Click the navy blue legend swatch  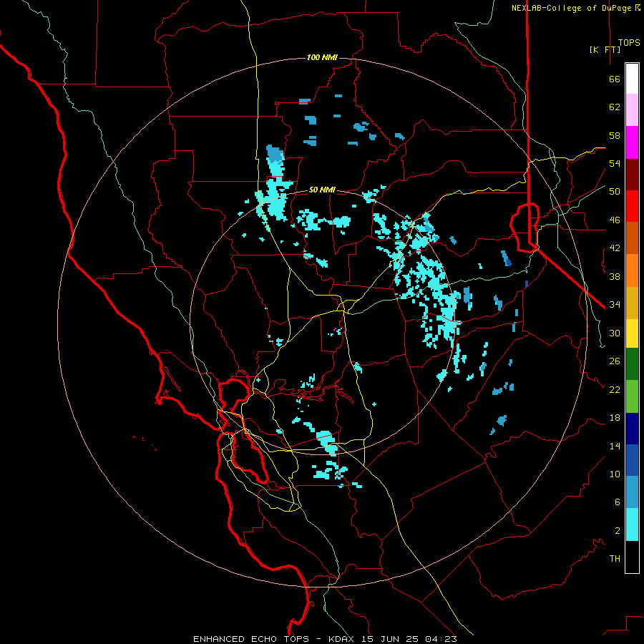click(632, 429)
